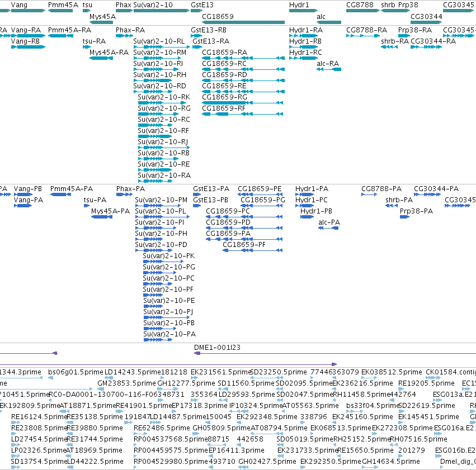The height and width of the screenshot is (470, 476).
Task: Select the 'Prp38-PA' protein label
Action: point(417,211)
